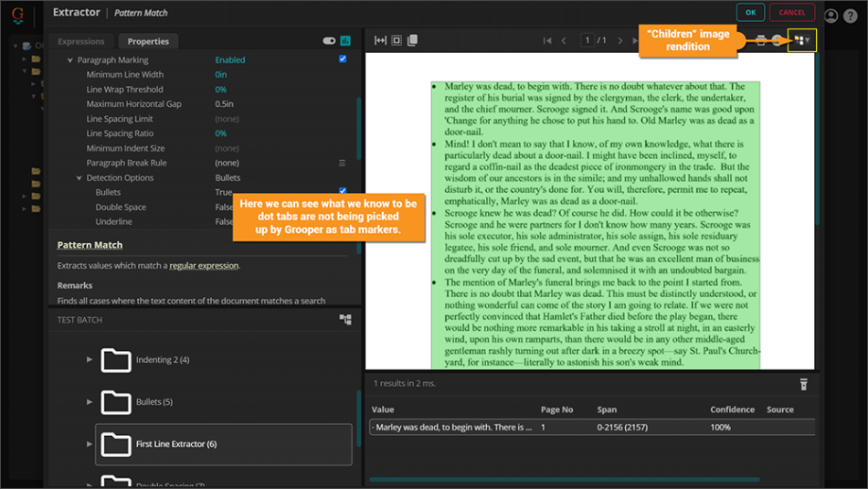Image resolution: width=868 pixels, height=489 pixels.
Task: Open the Pattern Match help heading link
Action: click(90, 245)
